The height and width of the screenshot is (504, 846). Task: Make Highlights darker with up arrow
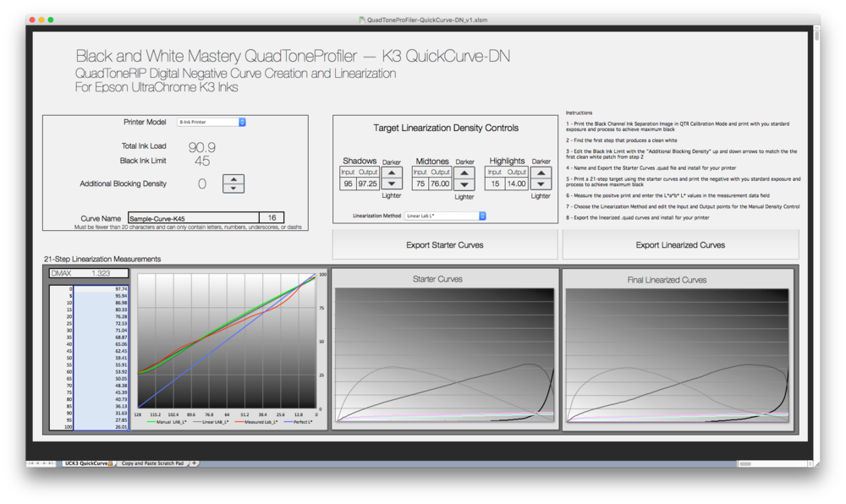(541, 173)
